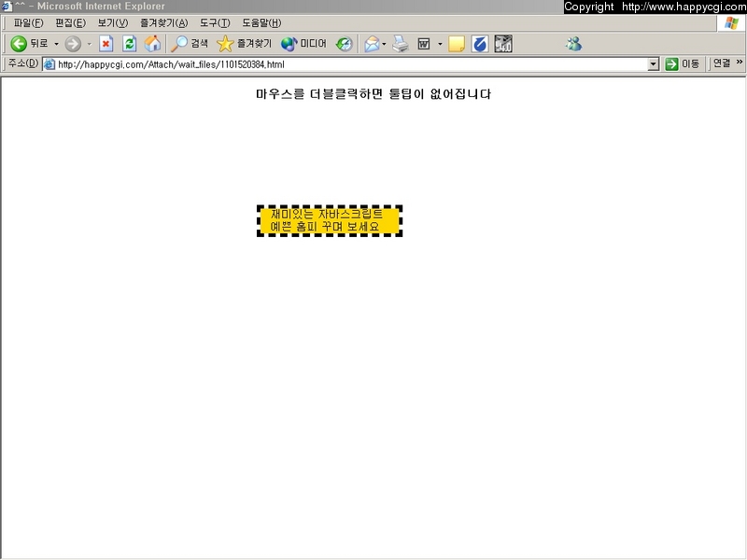Click the 주소(D) address label
Viewport: 747px width, 560px height.
point(22,63)
